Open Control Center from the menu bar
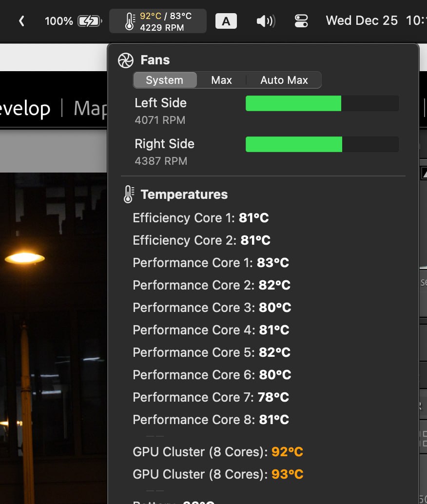 [x=301, y=21]
